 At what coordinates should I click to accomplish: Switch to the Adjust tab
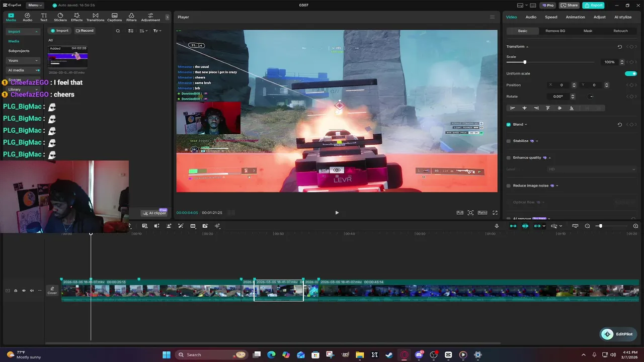tap(599, 17)
